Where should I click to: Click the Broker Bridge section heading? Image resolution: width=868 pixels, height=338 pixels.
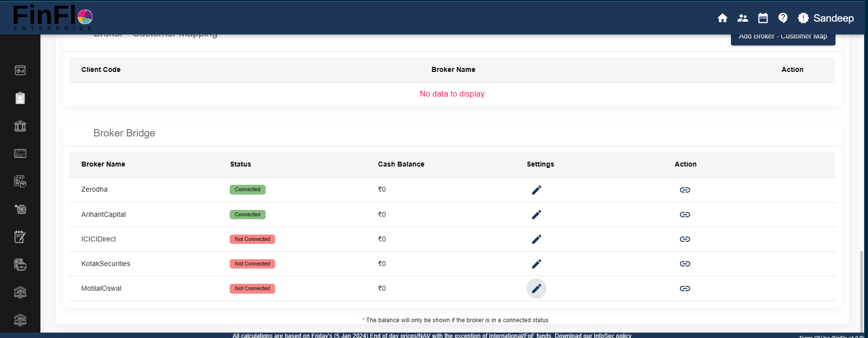point(124,133)
